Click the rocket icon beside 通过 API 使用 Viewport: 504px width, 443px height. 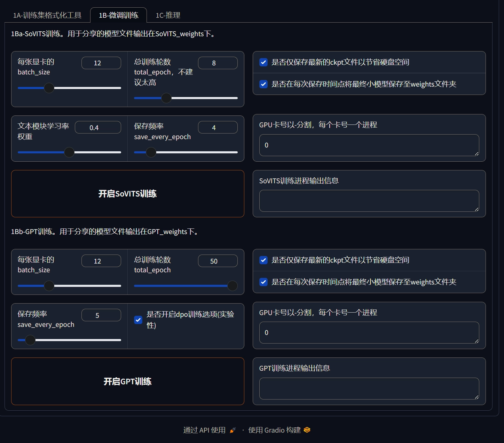coord(233,430)
